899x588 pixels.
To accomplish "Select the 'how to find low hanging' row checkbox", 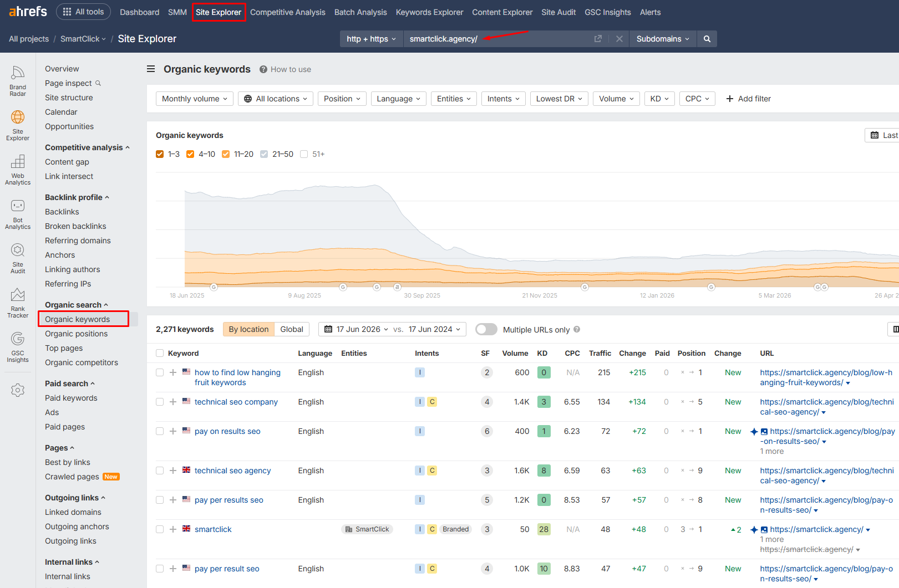I will pos(160,372).
